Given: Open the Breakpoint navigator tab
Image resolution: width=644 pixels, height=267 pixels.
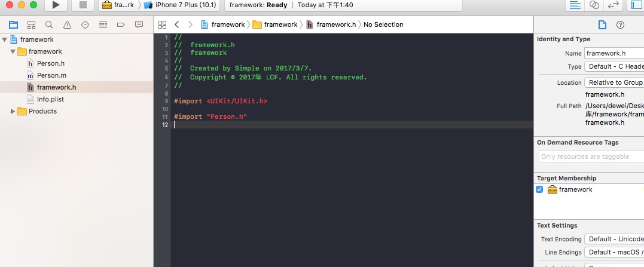Looking at the screenshot, I should point(121,24).
